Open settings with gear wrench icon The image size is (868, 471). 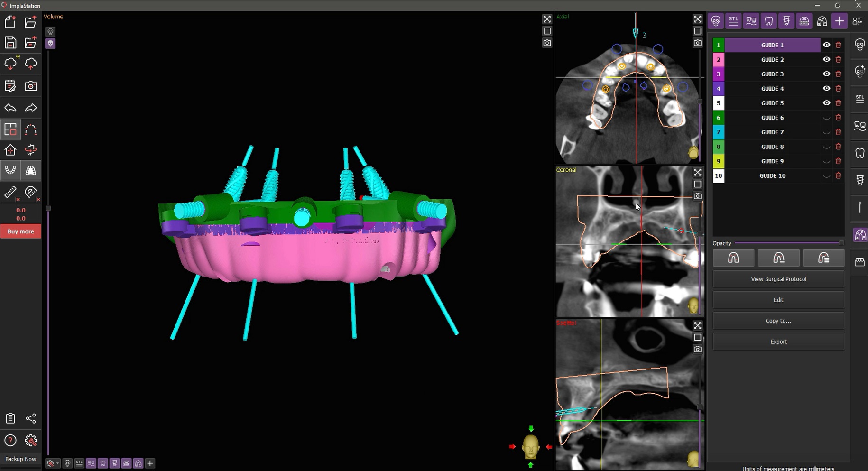point(31,441)
